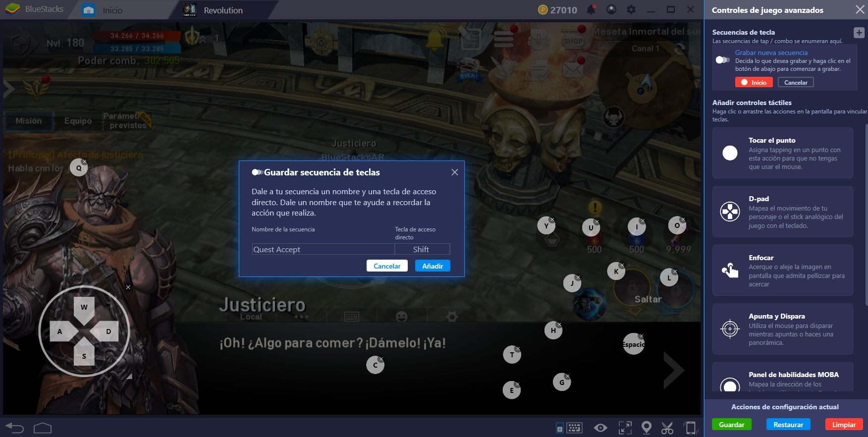The image size is (868, 437).
Task: Click the blue Restaurar button
Action: (788, 425)
